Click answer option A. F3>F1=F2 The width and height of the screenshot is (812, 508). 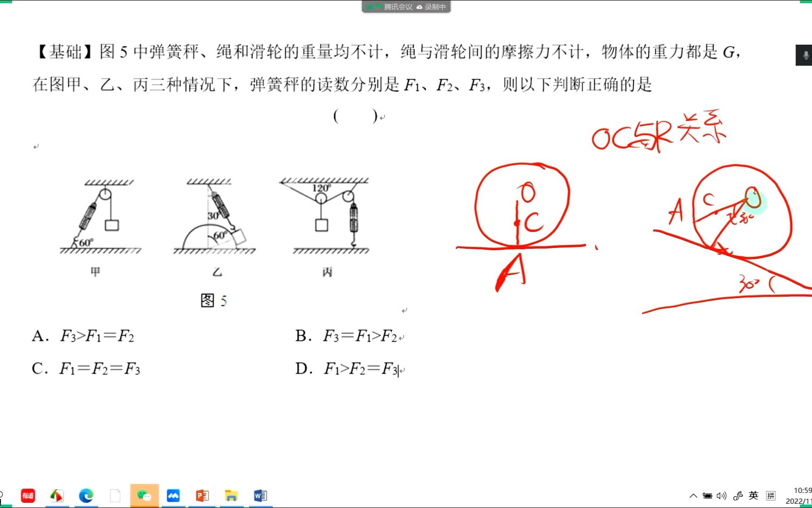coord(83,336)
